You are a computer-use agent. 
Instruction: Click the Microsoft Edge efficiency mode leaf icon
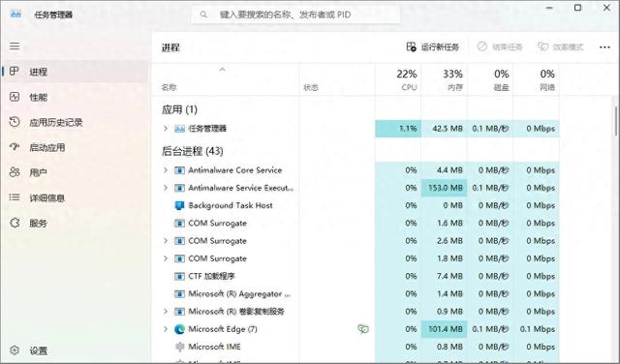point(363,329)
